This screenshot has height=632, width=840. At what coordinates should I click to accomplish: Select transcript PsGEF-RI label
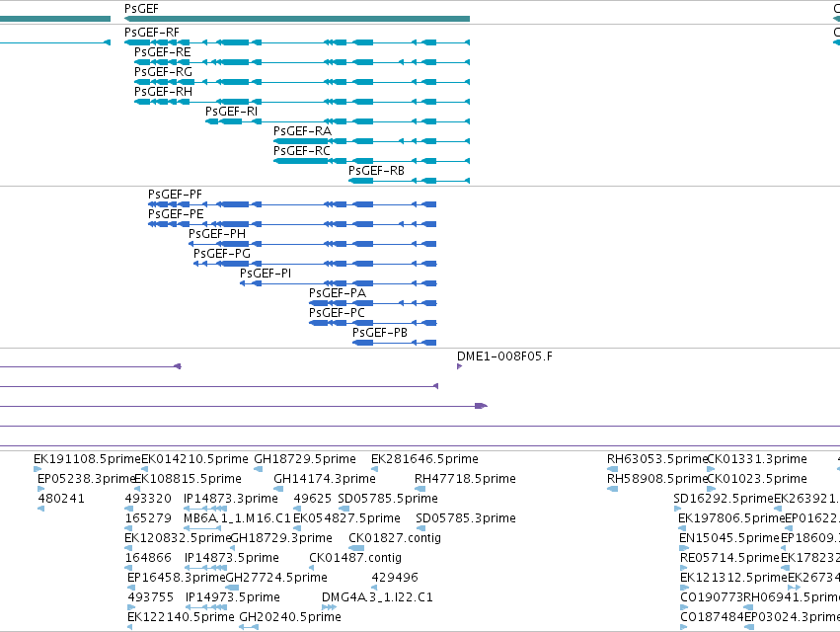point(231,112)
